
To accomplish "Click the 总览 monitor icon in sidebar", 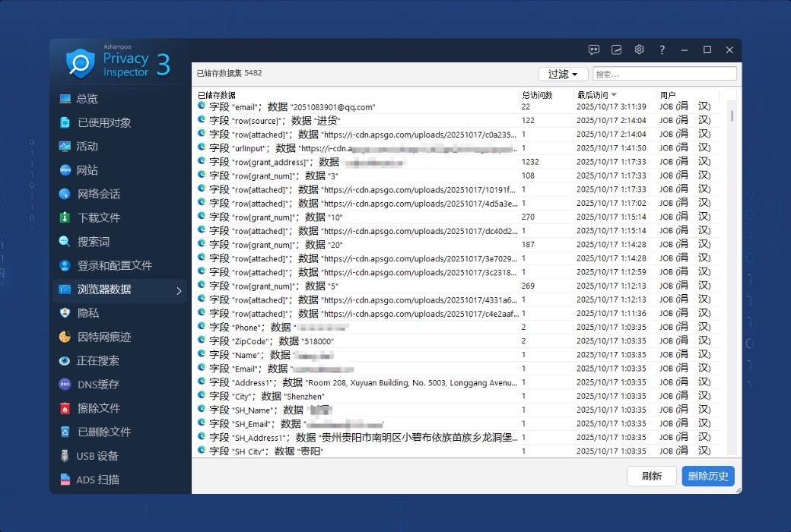I will click(x=65, y=99).
